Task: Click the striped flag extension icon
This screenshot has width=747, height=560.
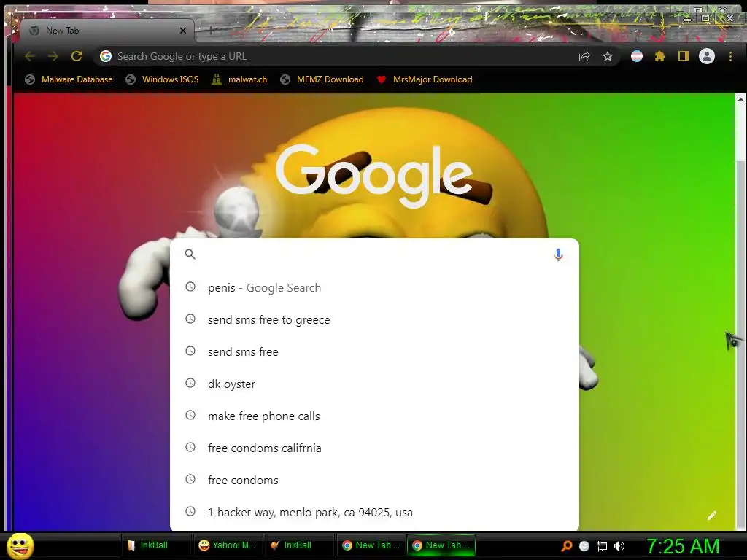Action: tap(636, 57)
